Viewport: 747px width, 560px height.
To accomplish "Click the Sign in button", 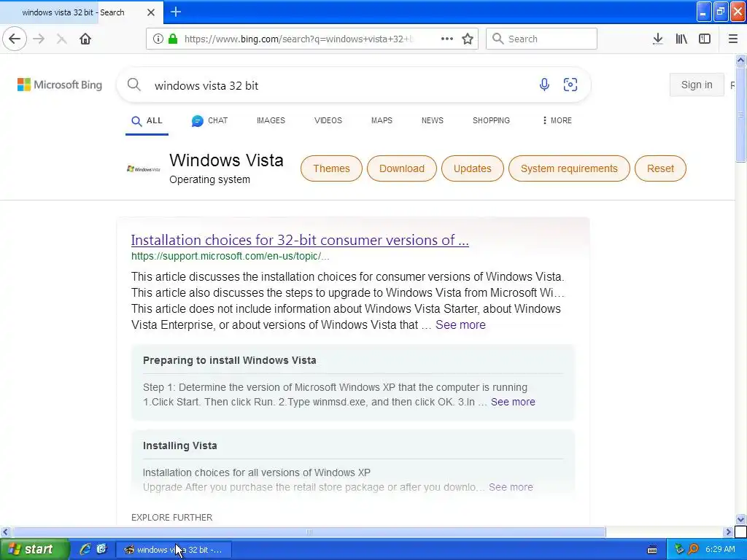I will pos(697,85).
